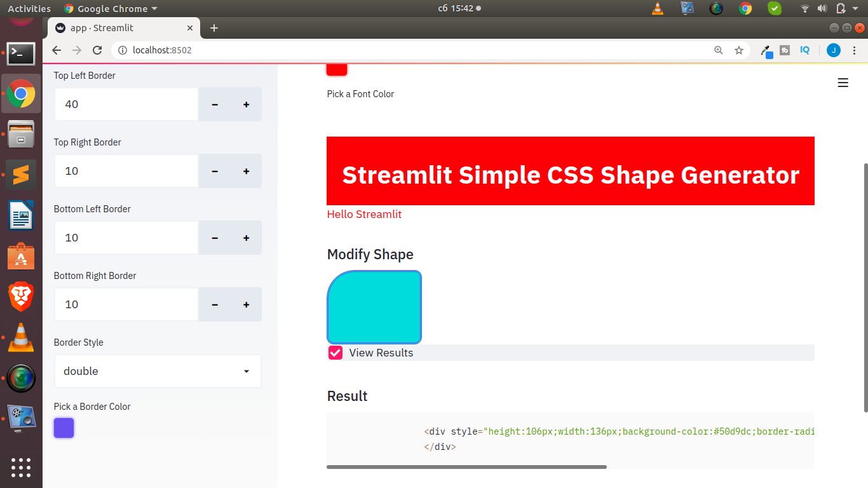Click the address bar URL localhost:8502
Image resolution: width=868 pixels, height=488 pixels.
coord(162,50)
